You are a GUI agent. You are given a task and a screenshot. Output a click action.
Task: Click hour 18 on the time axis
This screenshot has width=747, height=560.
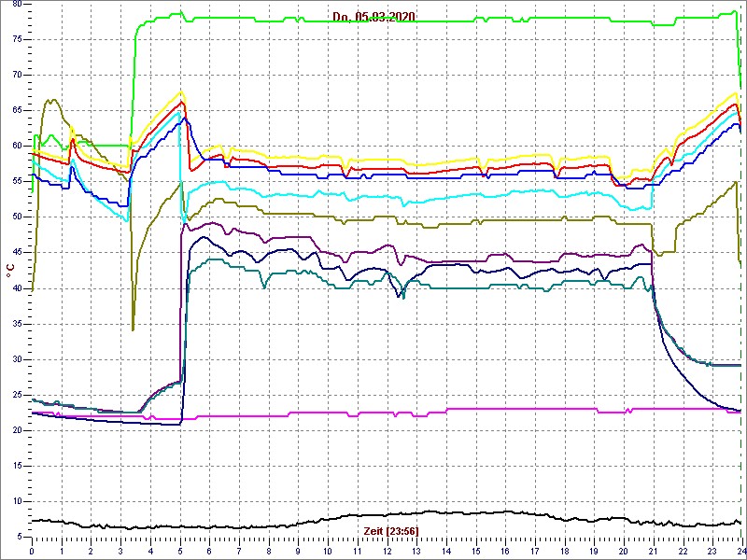[x=564, y=551]
